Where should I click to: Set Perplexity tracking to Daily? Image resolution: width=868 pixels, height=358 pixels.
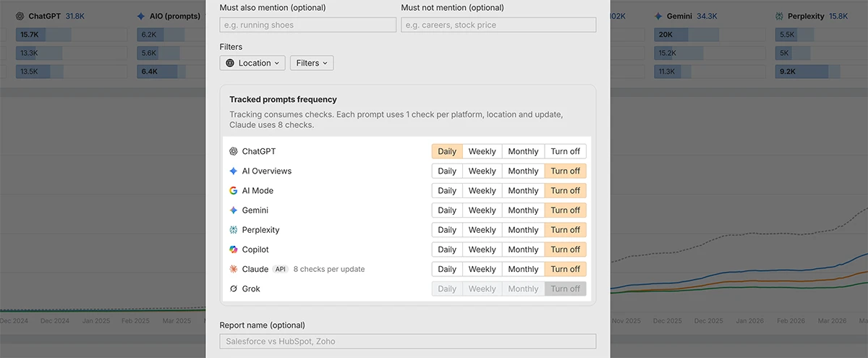(447, 230)
